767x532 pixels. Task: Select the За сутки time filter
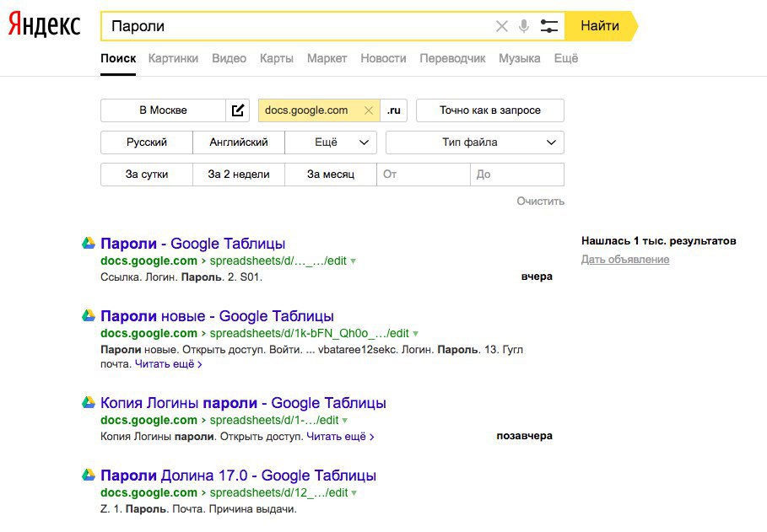147,175
